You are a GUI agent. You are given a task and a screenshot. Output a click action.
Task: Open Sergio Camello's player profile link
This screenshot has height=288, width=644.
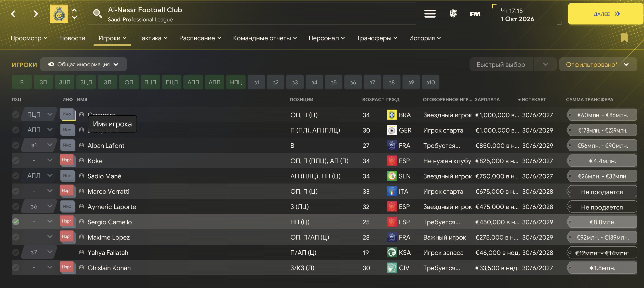(x=110, y=222)
